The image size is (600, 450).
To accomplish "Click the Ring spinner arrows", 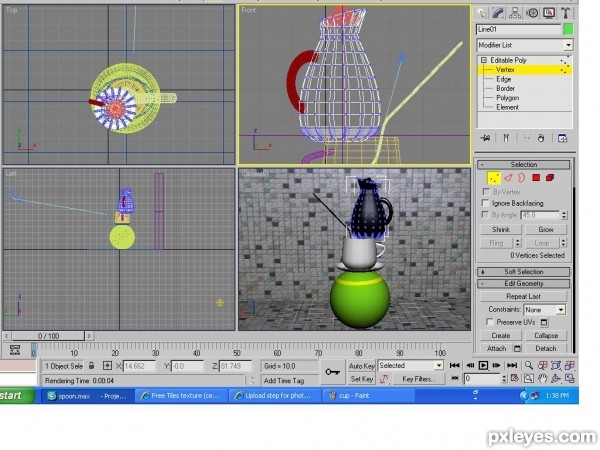I will (518, 243).
